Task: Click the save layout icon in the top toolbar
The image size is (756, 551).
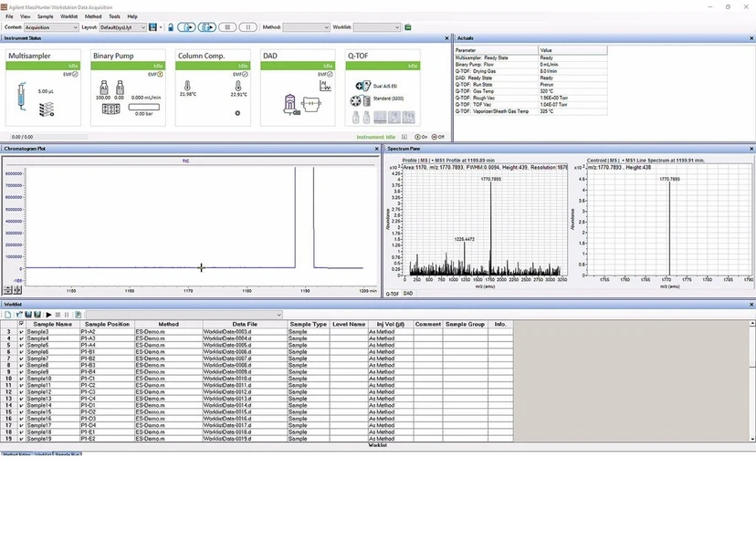Action: coord(152,27)
